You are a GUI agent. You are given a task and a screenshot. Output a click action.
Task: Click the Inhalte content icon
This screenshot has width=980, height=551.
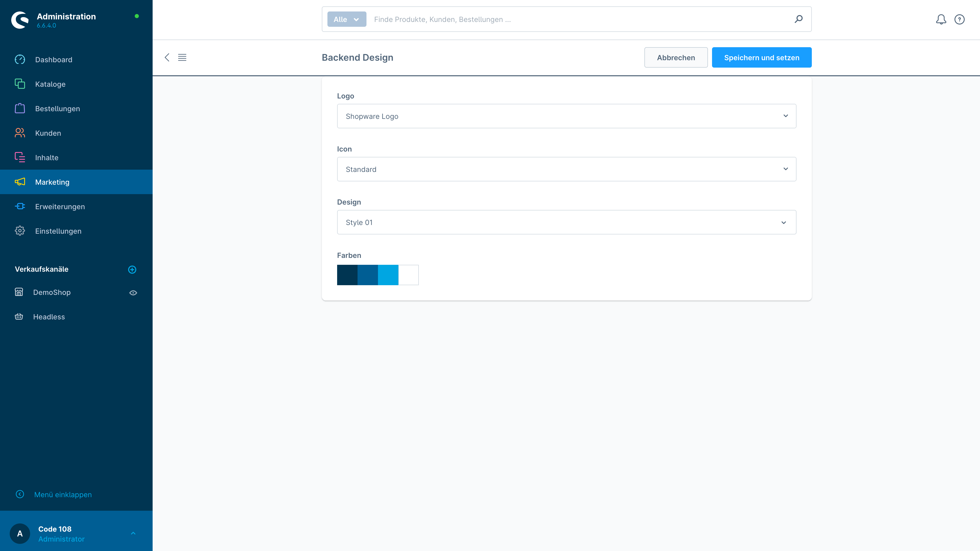[20, 157]
